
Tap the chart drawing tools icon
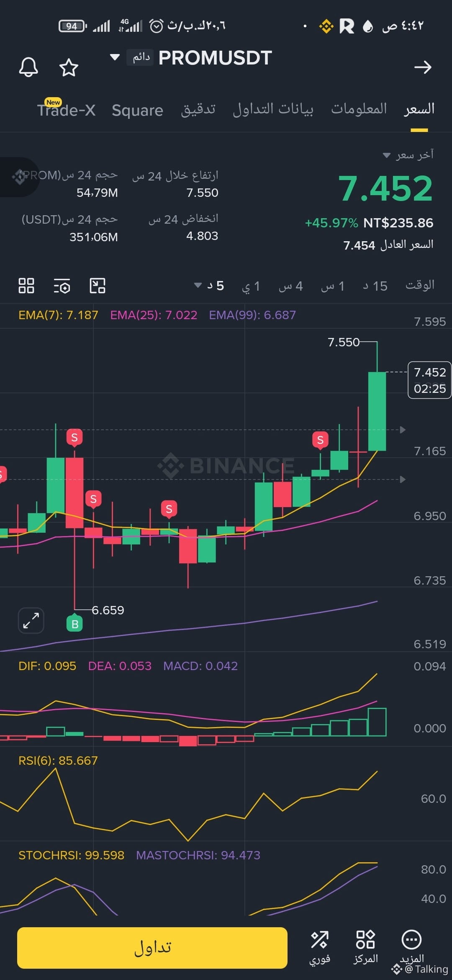pos(98,286)
